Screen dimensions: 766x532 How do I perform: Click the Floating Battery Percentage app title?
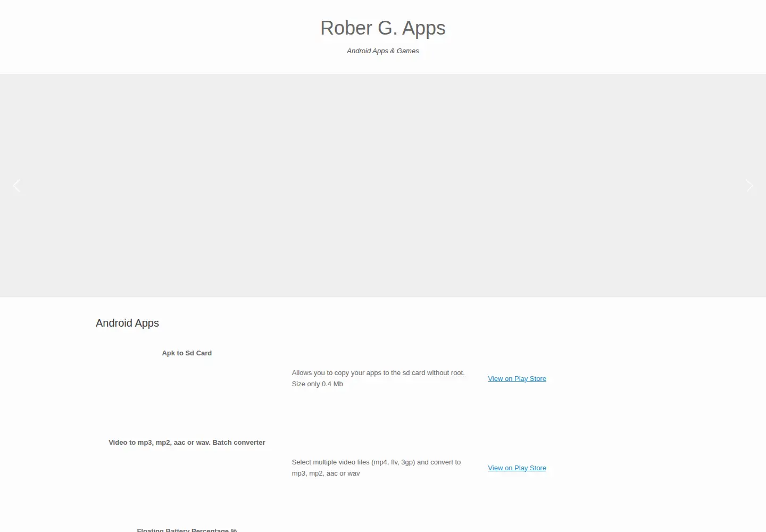pos(187,529)
